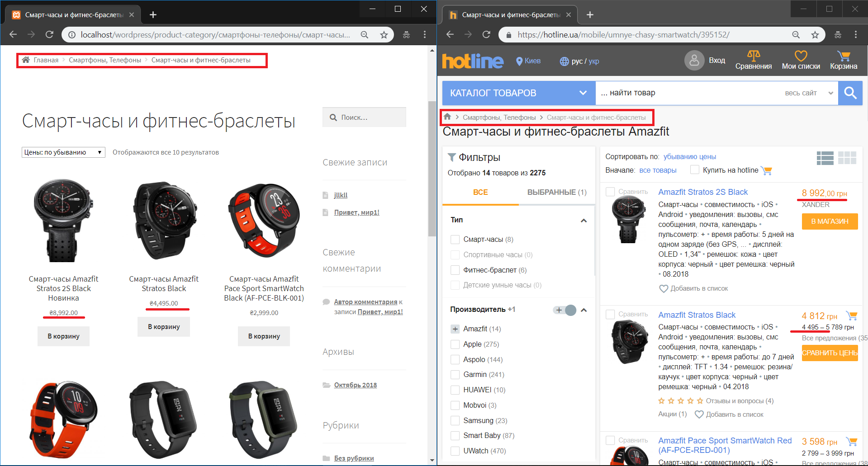Click Смартфоны, Телефоны in WordPress breadcrumbs
The height and width of the screenshot is (466, 868).
pos(105,60)
